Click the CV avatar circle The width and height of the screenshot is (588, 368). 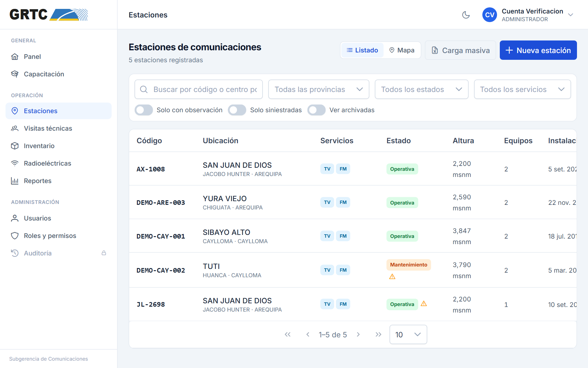489,15
